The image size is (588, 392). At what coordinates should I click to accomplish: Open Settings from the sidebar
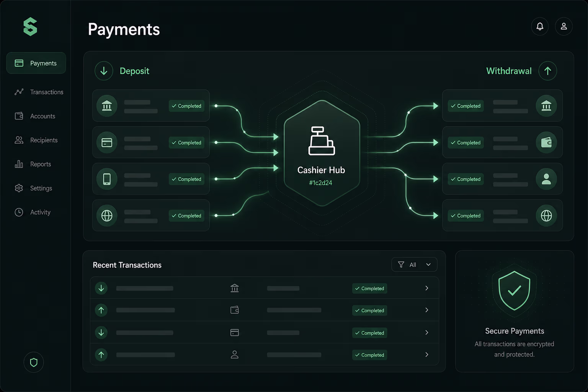pos(33,188)
